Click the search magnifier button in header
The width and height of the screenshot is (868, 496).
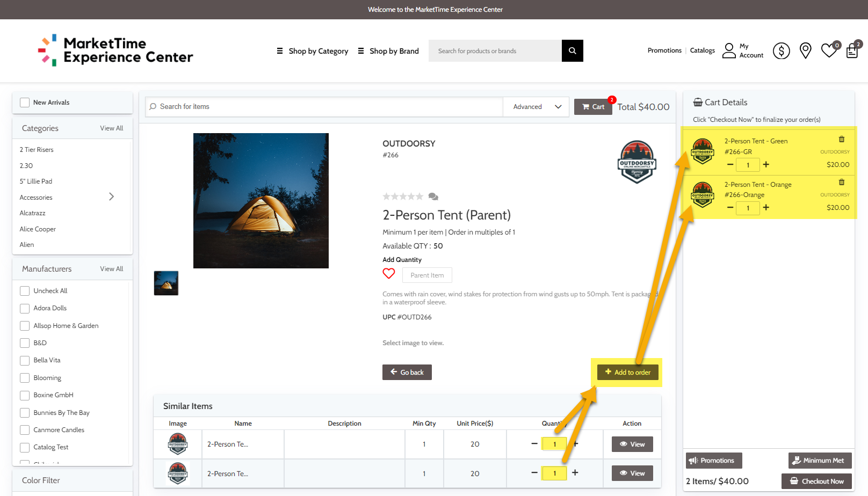(x=572, y=50)
